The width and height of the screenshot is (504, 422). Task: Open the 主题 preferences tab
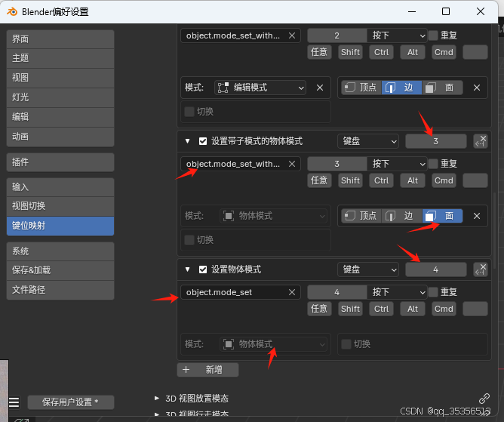click(x=60, y=58)
